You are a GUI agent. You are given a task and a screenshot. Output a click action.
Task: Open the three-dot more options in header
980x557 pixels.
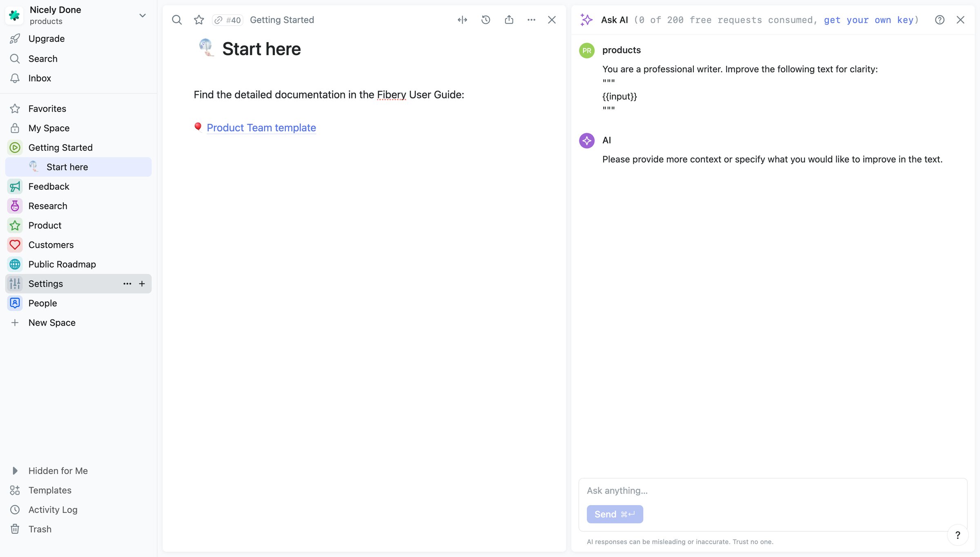coord(531,20)
